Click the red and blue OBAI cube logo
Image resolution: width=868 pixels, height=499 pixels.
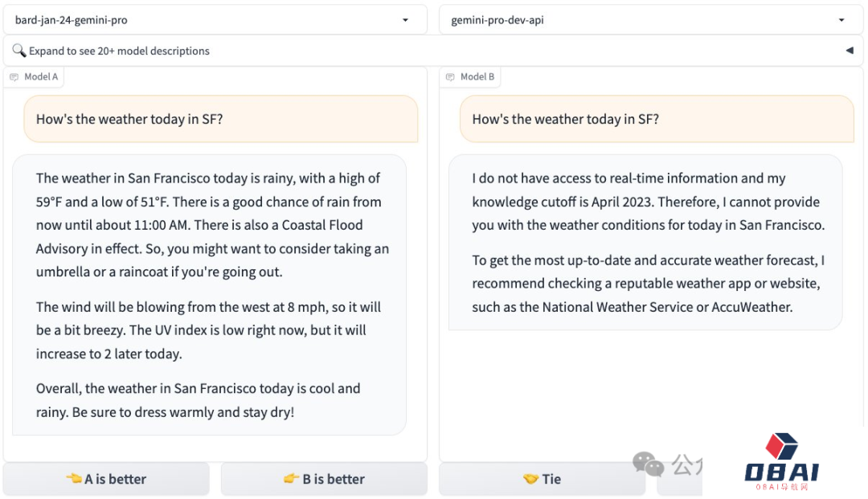(x=781, y=446)
